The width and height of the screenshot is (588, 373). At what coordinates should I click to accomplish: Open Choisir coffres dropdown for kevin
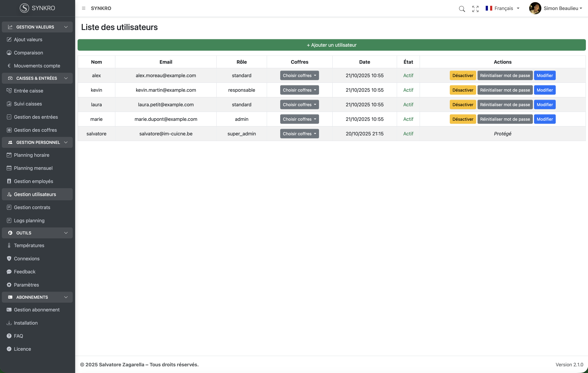(299, 90)
